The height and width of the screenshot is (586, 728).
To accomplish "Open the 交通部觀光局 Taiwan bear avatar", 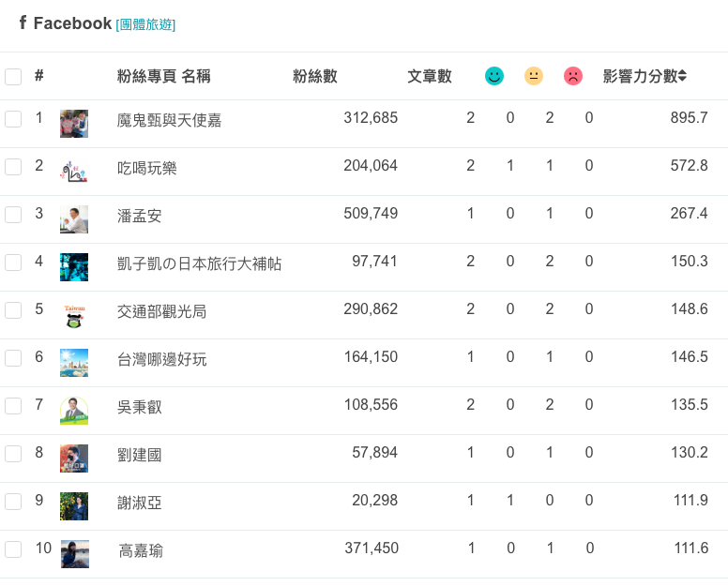I will click(74, 315).
